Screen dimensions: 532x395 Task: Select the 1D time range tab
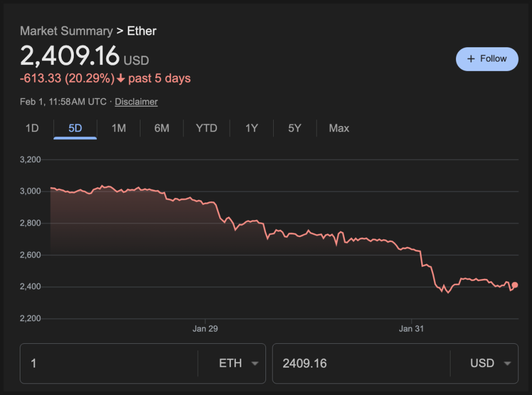(x=32, y=128)
